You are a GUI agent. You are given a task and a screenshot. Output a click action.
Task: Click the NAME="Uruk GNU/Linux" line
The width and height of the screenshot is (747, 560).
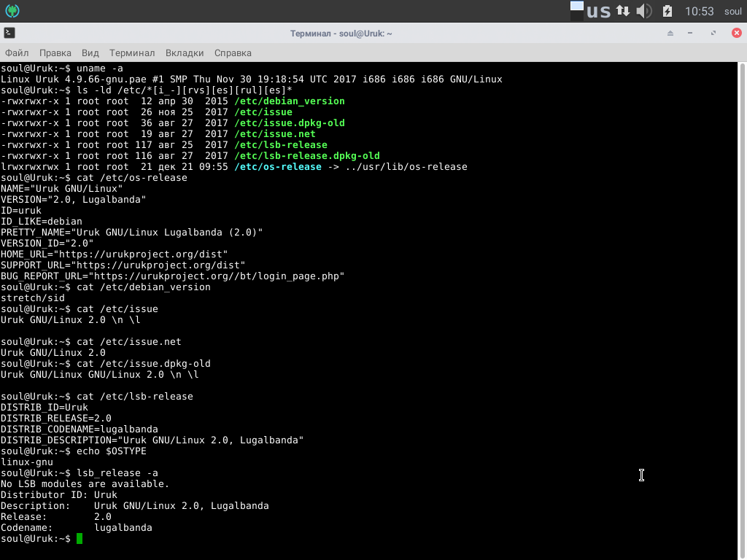tap(61, 189)
